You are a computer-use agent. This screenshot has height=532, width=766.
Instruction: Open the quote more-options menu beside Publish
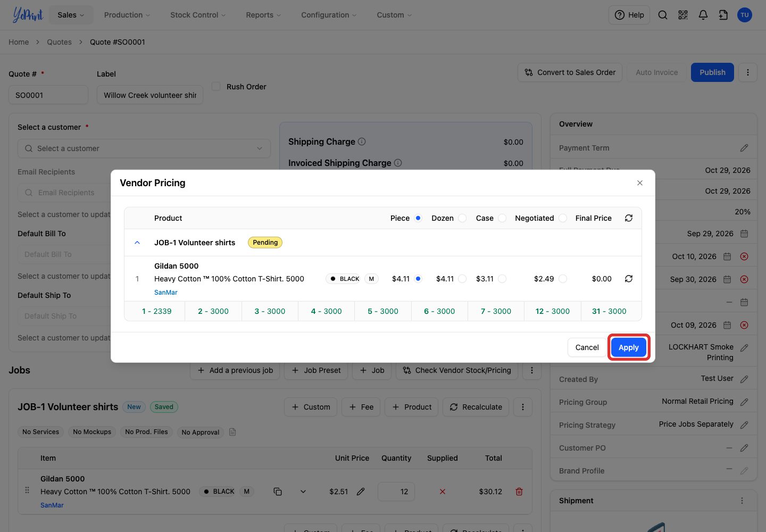point(748,72)
